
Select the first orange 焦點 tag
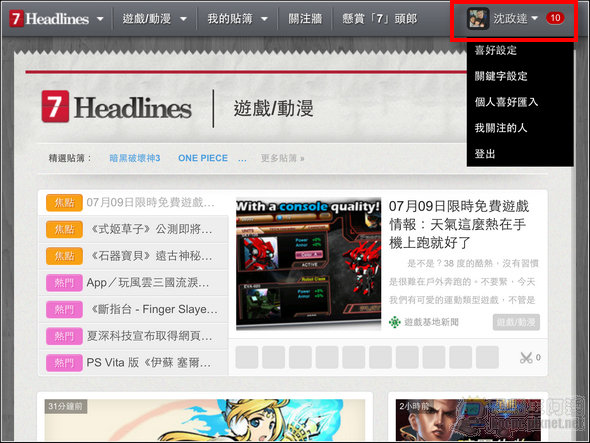pyautogui.click(x=64, y=203)
